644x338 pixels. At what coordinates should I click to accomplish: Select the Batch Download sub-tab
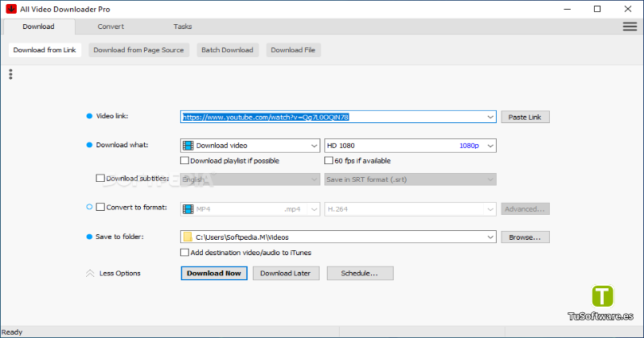click(228, 50)
